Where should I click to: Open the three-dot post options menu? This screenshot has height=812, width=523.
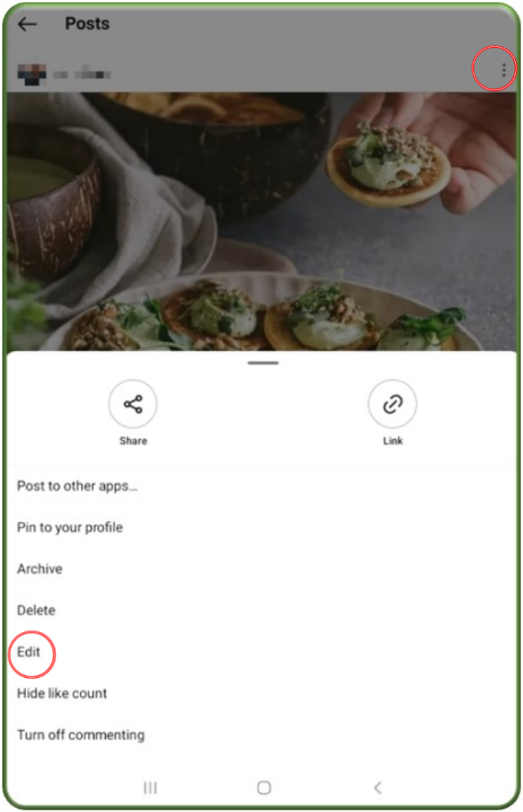503,70
